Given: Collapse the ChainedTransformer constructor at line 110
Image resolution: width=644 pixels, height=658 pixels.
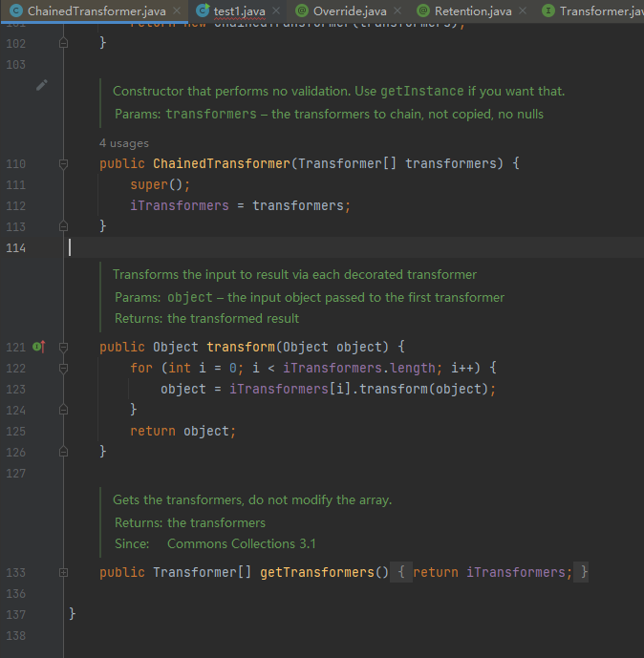Looking at the screenshot, I should 64,164.
